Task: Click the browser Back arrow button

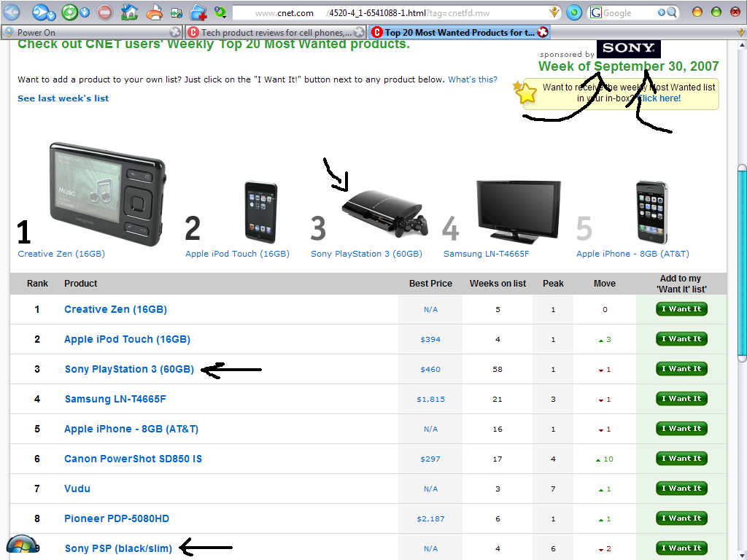Action: 12,12
